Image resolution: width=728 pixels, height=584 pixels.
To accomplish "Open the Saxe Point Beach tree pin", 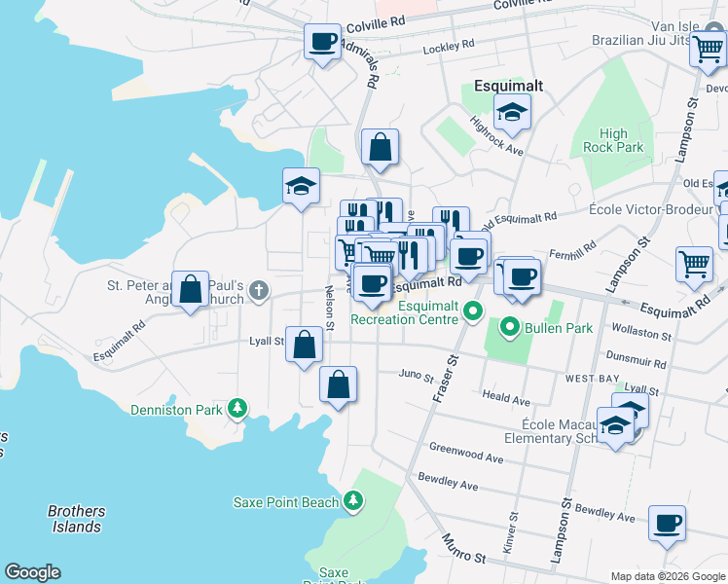I will [353, 501].
